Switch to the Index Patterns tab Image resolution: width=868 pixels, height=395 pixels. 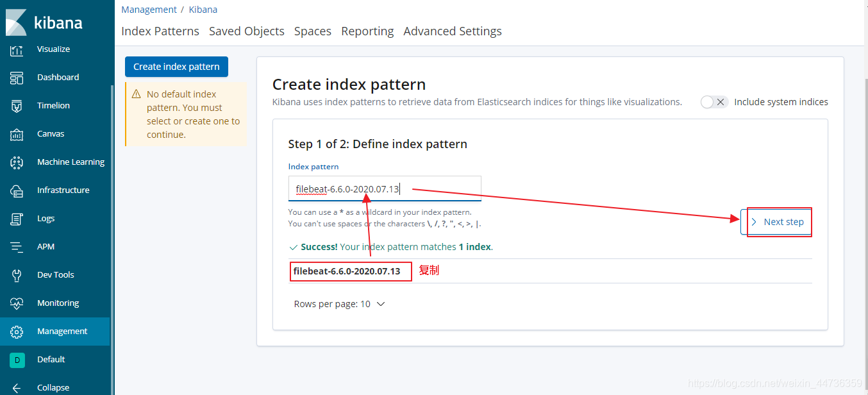click(160, 31)
